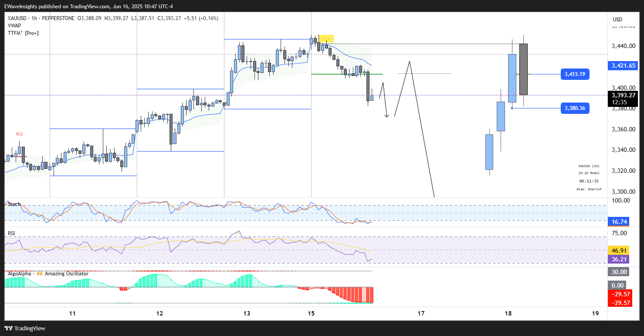Click the 3,421.65 price axis tag
This screenshot has height=336, width=644.
tap(623, 66)
